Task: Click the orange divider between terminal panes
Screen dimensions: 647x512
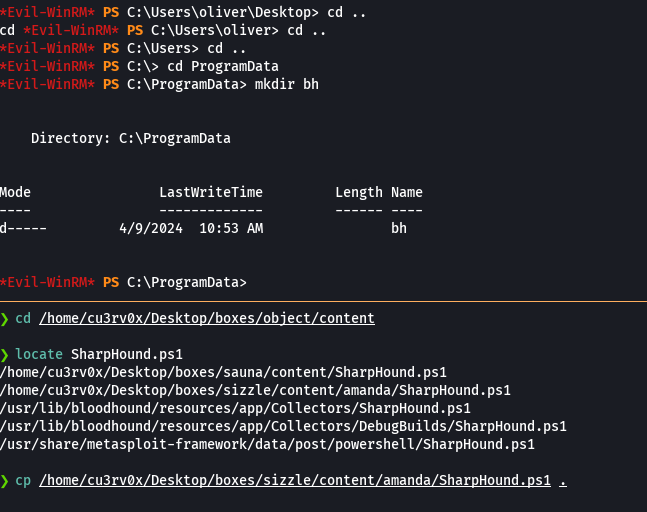Action: pyautogui.click(x=324, y=301)
